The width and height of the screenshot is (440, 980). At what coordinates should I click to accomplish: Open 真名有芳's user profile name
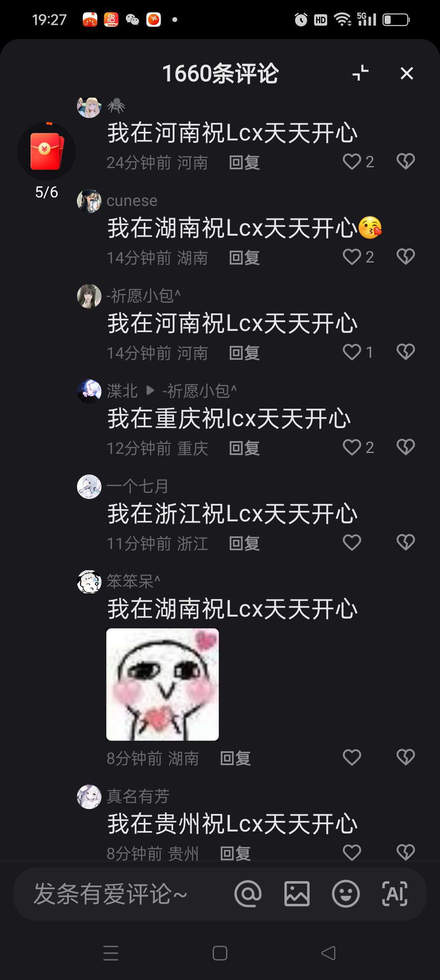point(138,796)
